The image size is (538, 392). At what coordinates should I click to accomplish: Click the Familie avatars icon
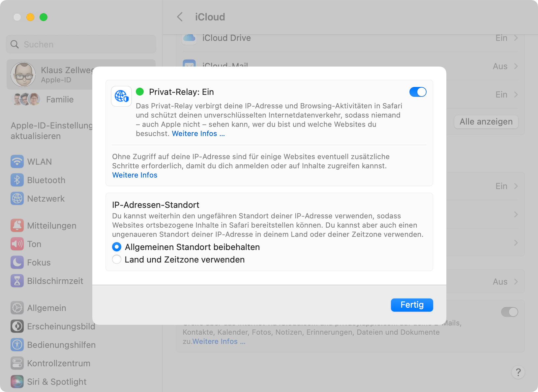(26, 99)
